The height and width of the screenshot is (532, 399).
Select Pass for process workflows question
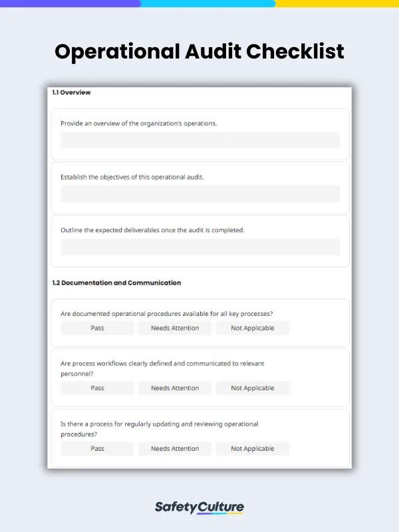click(x=97, y=388)
